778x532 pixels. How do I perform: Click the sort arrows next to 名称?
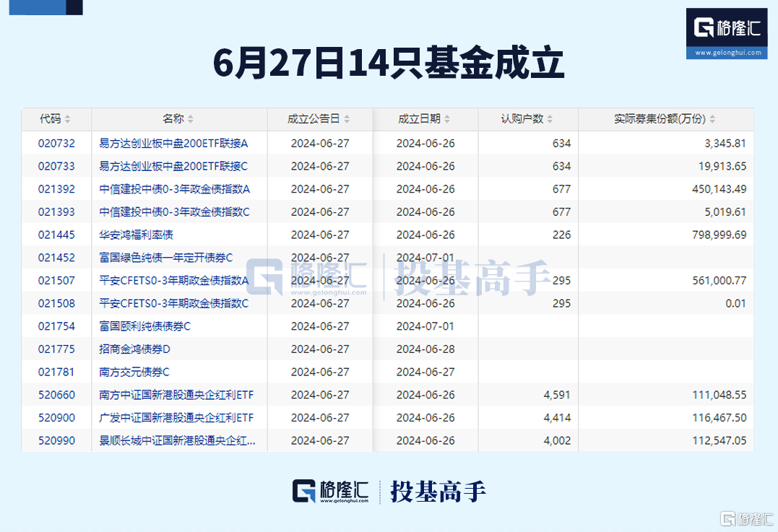pos(190,119)
